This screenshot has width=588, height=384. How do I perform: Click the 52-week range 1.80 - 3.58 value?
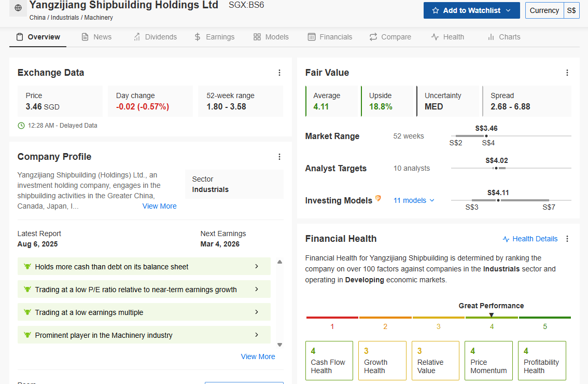(226, 106)
